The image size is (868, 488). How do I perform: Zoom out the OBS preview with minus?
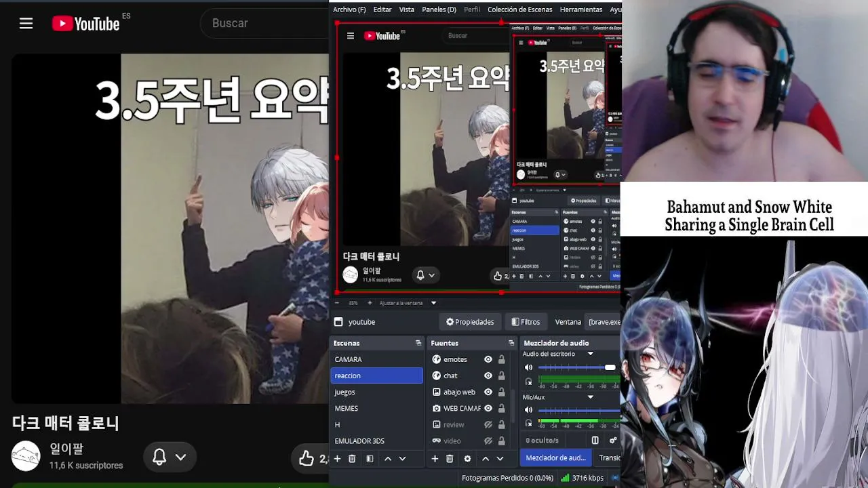click(337, 303)
